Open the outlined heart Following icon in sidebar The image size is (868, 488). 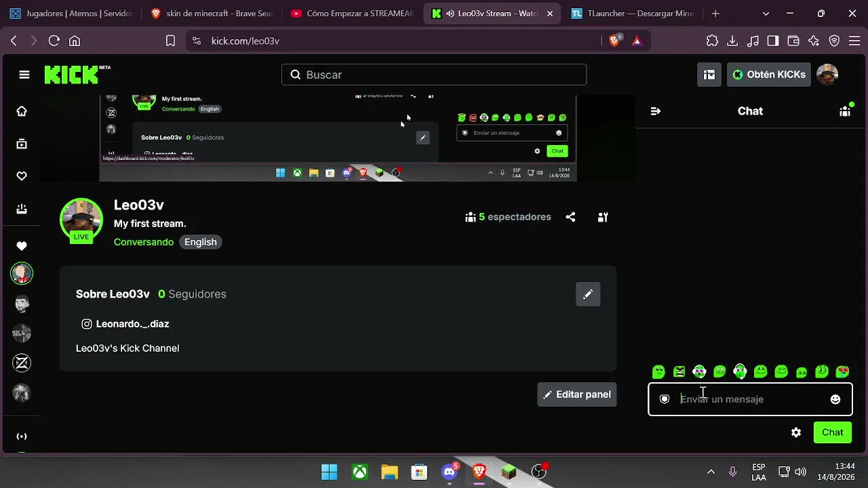(x=22, y=176)
